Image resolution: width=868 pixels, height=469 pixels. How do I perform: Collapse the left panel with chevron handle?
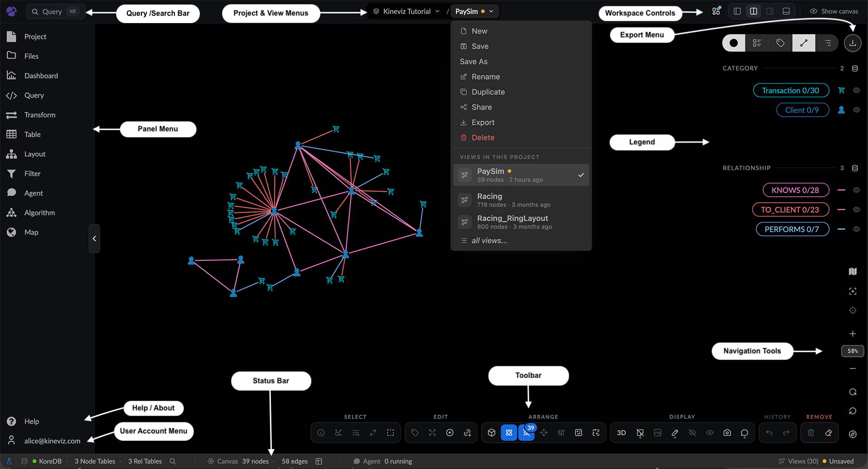(x=94, y=238)
